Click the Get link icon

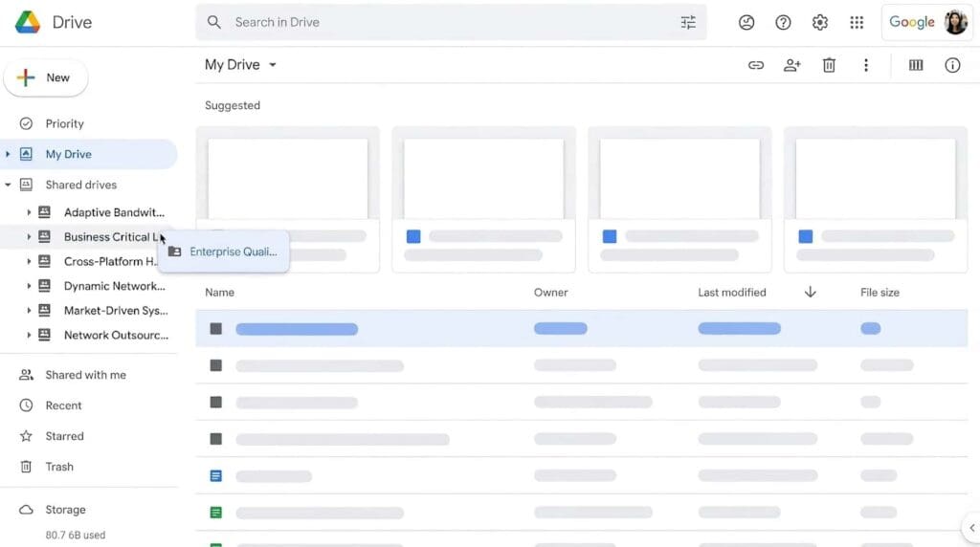click(756, 65)
